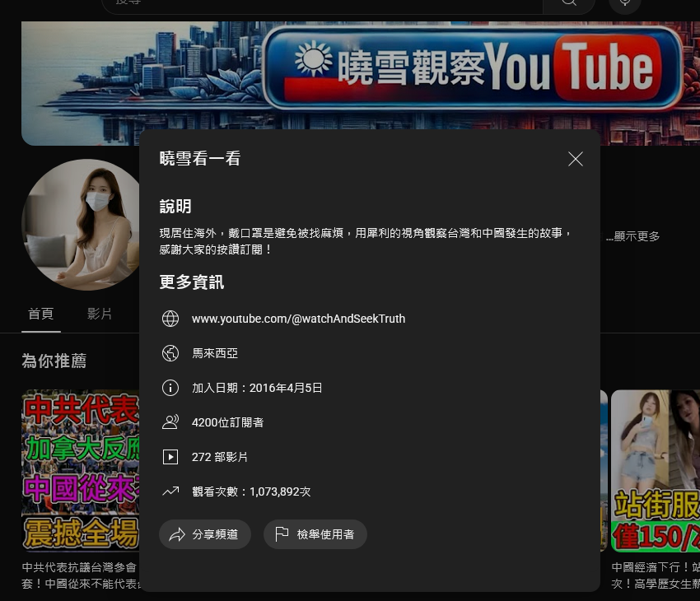Switch to the 影片 channel tab
700x601 pixels.
pos(99,314)
